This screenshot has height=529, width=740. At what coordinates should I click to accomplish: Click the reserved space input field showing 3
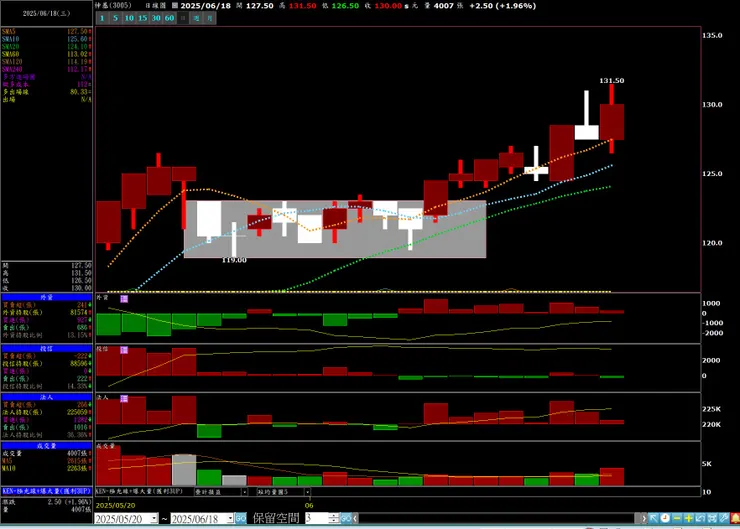pos(316,518)
